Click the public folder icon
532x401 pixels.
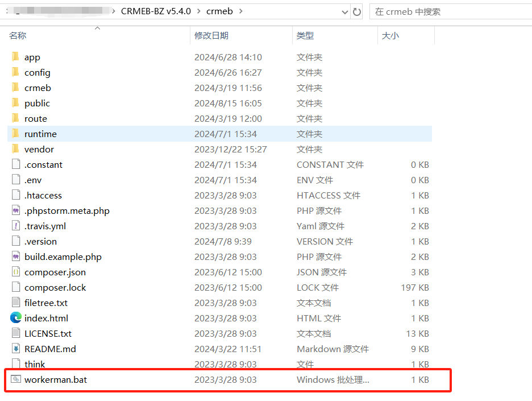coord(15,102)
